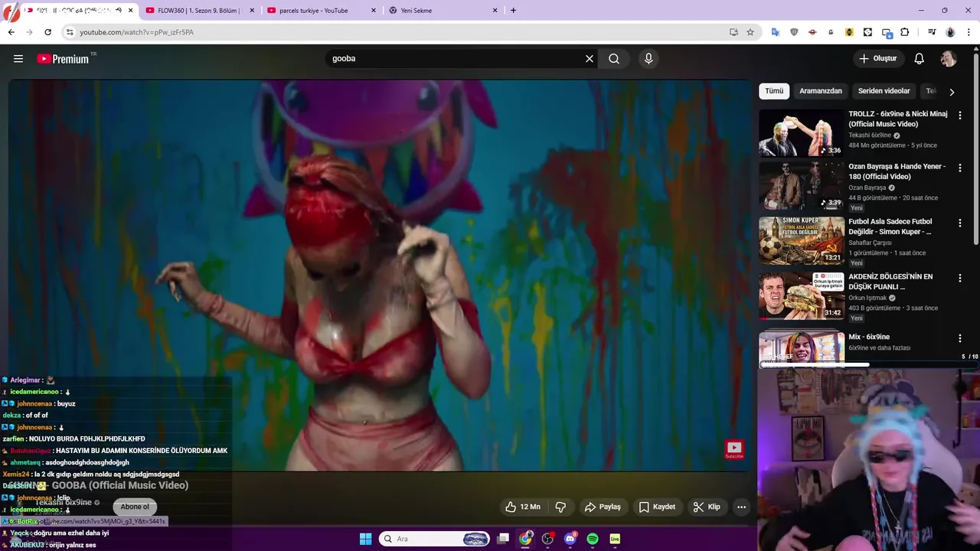Close the Yeni Sekme tab

(x=495, y=11)
